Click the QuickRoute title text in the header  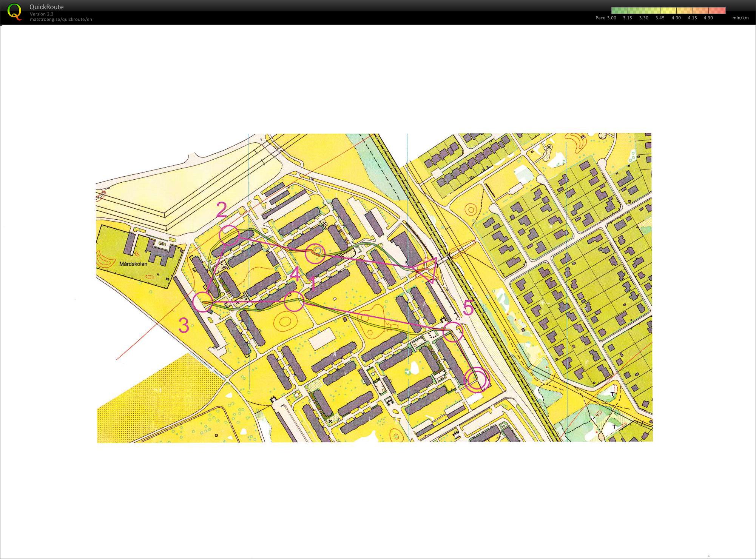pos(46,7)
